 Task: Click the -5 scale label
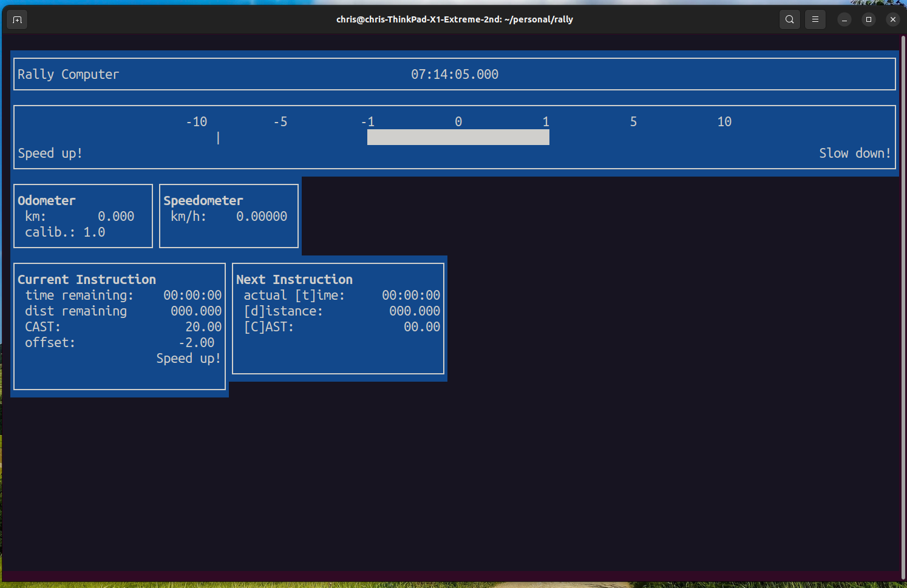(280, 121)
